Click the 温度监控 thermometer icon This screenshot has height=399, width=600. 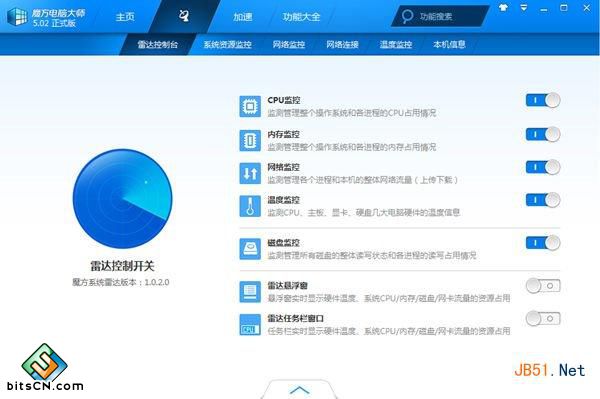point(250,206)
